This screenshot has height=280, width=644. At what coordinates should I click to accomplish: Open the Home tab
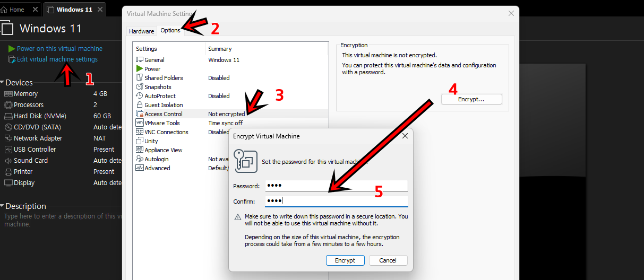click(17, 10)
